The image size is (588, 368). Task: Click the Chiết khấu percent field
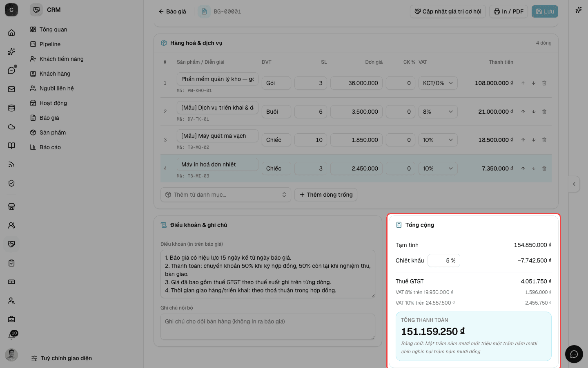coord(444,260)
